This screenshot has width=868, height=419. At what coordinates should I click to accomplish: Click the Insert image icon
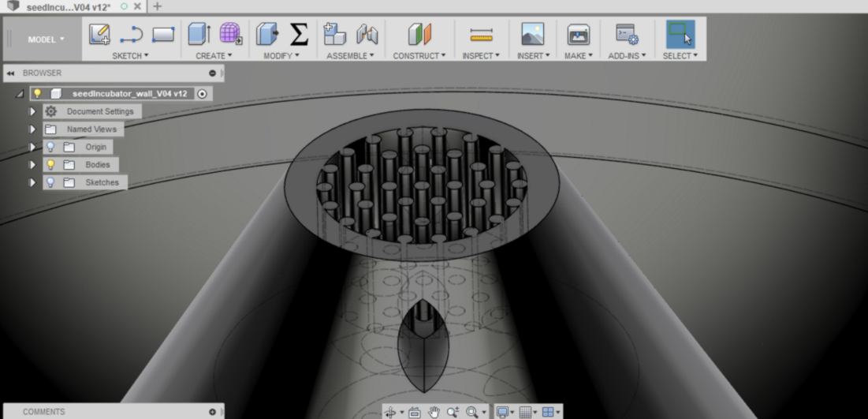(x=532, y=35)
